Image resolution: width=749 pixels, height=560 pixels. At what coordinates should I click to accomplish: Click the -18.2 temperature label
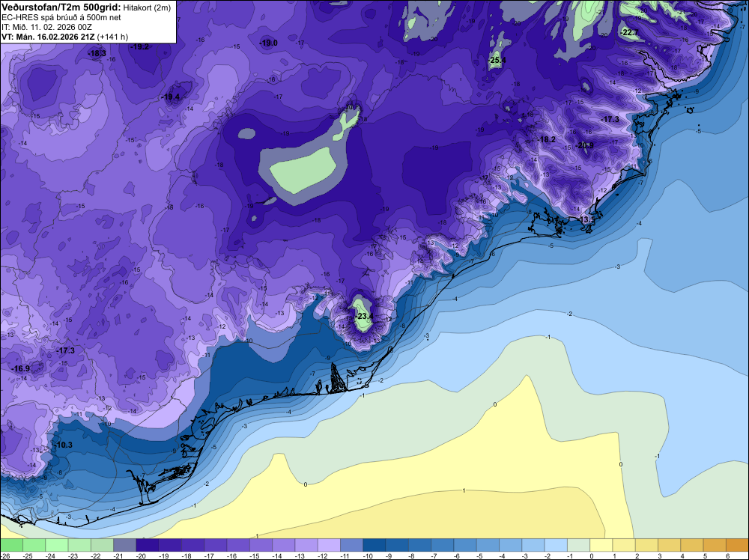(547, 139)
